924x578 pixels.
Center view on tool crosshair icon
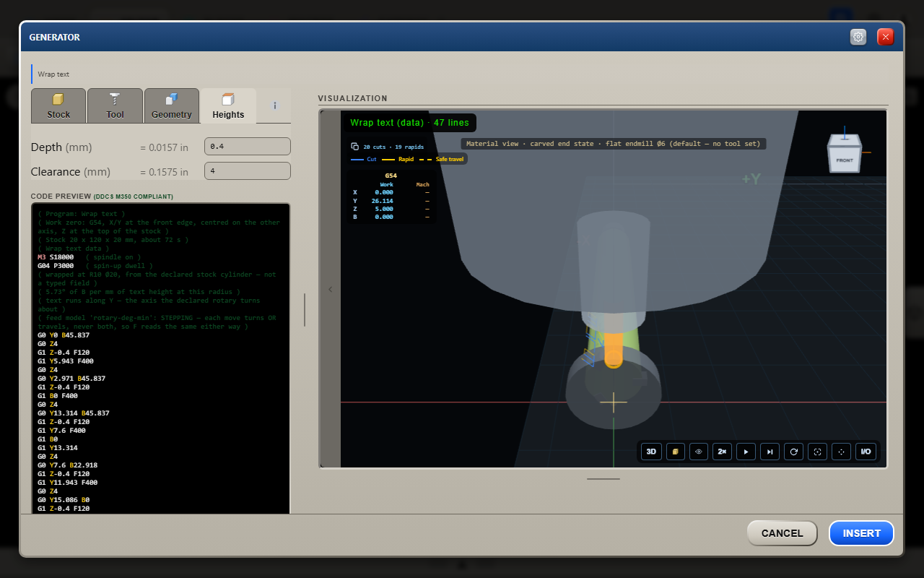pyautogui.click(x=842, y=452)
